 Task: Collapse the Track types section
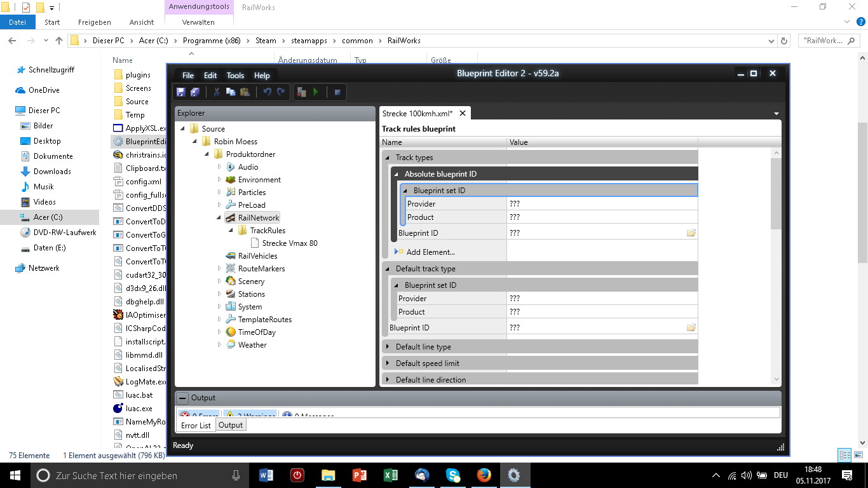click(x=388, y=158)
